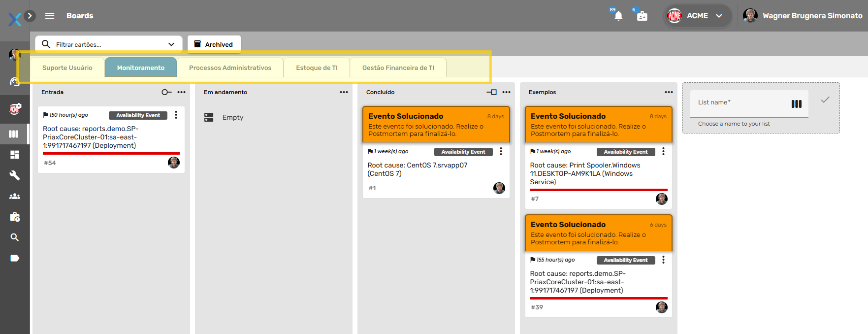Toggle the end-list icon on Concluído
Screen dimensions: 868x334
coord(491,92)
